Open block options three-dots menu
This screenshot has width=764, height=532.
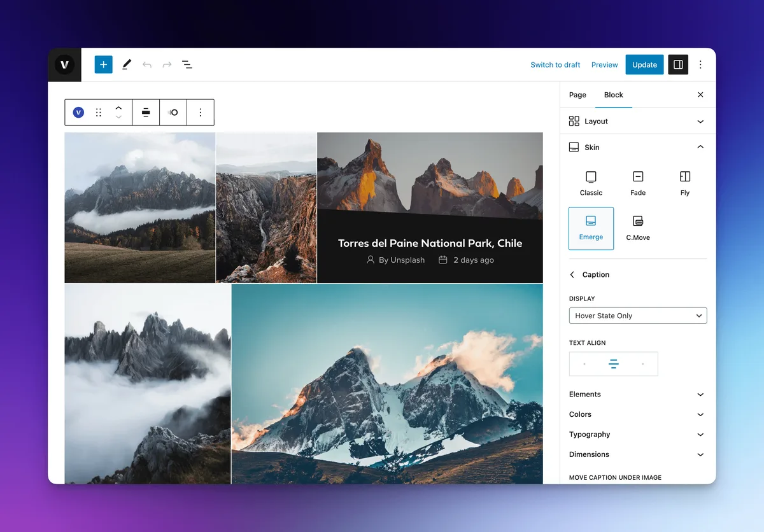pyautogui.click(x=201, y=113)
